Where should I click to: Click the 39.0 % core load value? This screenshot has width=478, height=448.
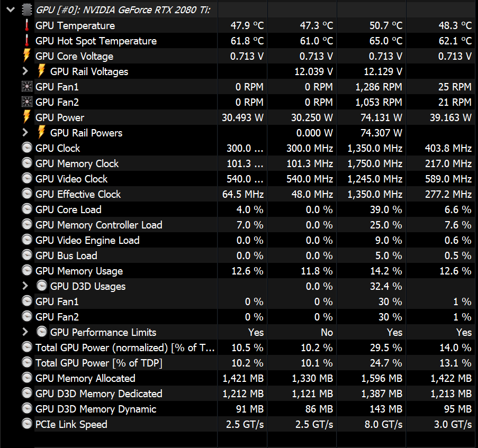pos(386,209)
